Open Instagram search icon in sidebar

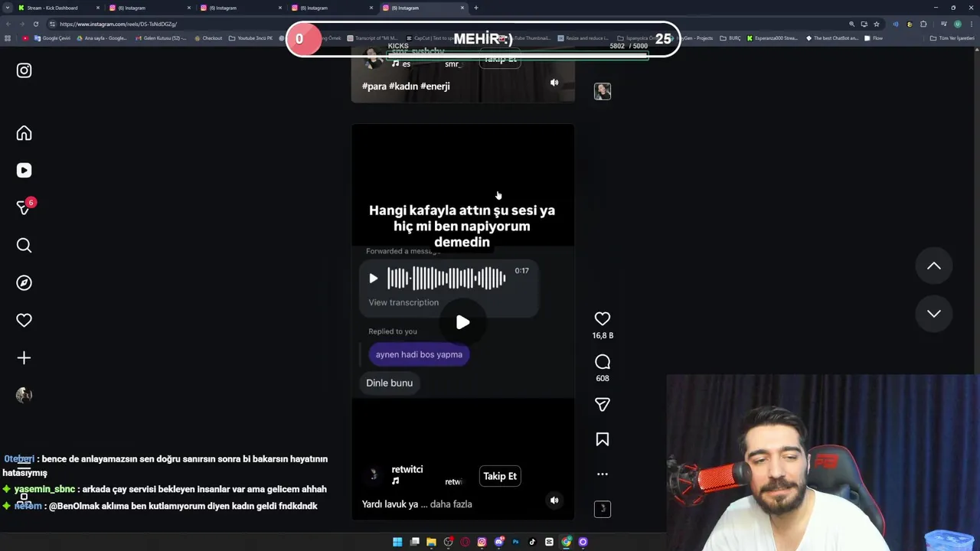pos(24,246)
